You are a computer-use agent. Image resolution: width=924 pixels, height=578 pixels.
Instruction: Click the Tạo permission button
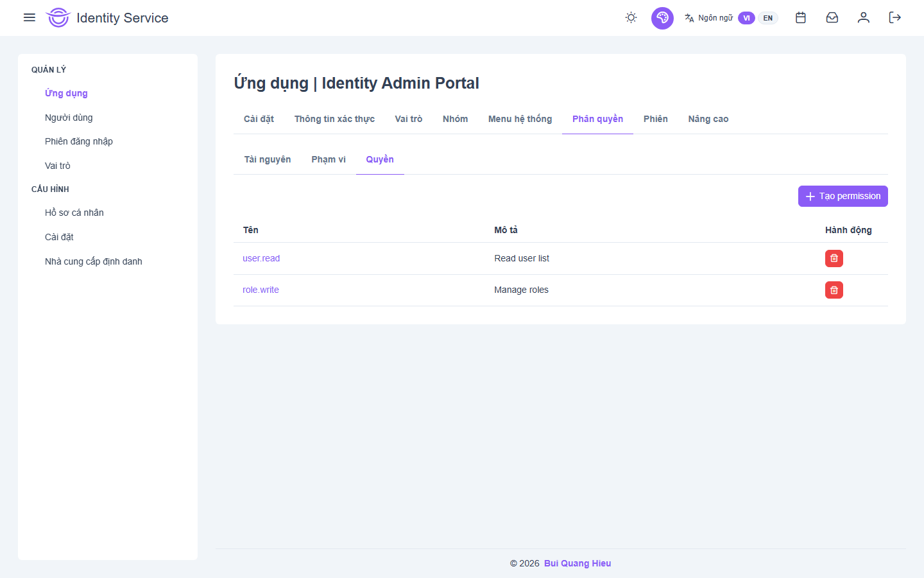(x=843, y=196)
